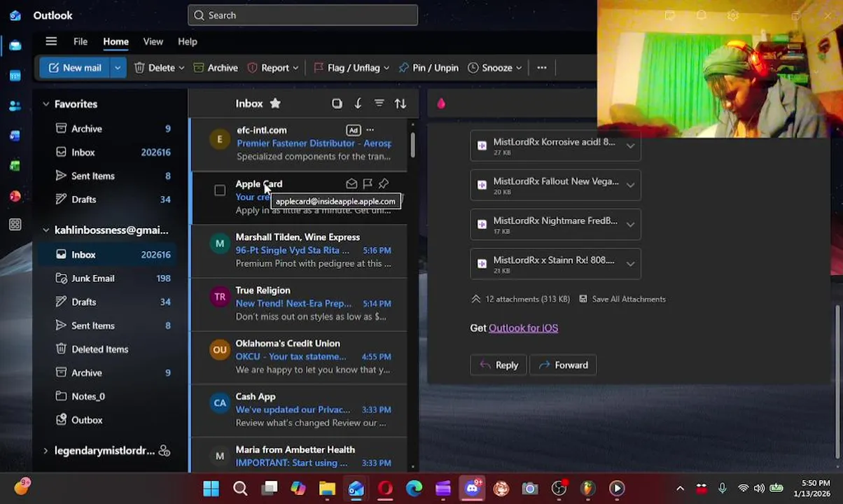Click the Archive toolbar button
This screenshot has width=843, height=504.
pyautogui.click(x=216, y=68)
